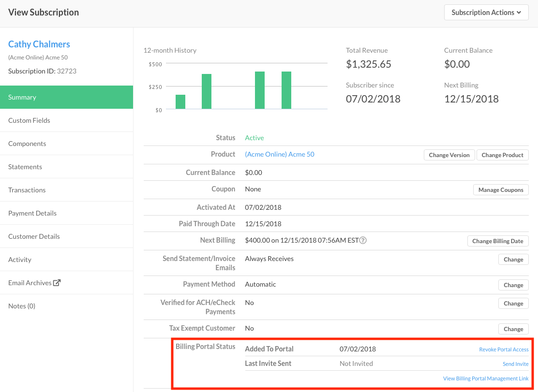538x392 pixels.
Task: Open the Components section
Action: [27, 143]
